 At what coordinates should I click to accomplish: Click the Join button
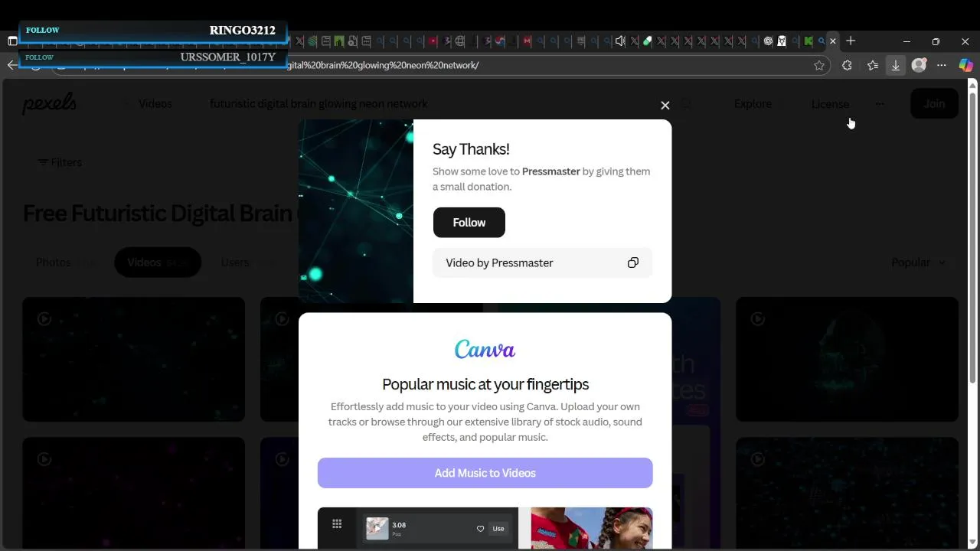934,104
